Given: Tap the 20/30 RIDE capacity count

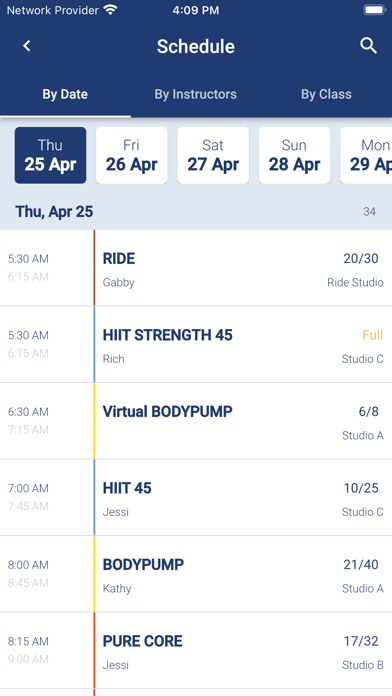Looking at the screenshot, I should tap(361, 258).
